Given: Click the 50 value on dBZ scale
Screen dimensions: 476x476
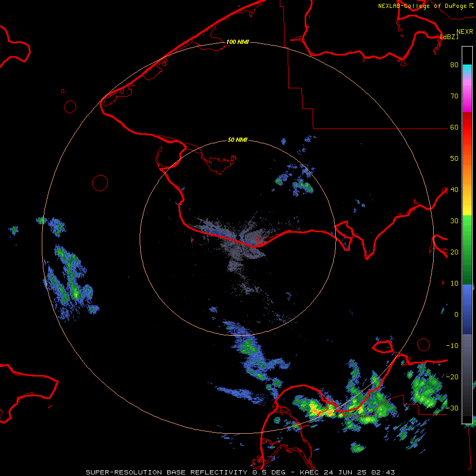Looking at the screenshot, I should 454,159.
